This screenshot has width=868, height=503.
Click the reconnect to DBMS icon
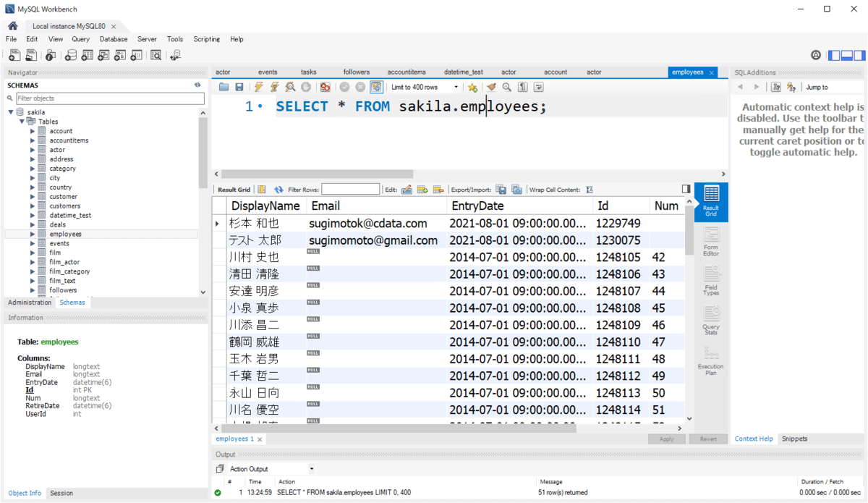pyautogui.click(x=175, y=55)
